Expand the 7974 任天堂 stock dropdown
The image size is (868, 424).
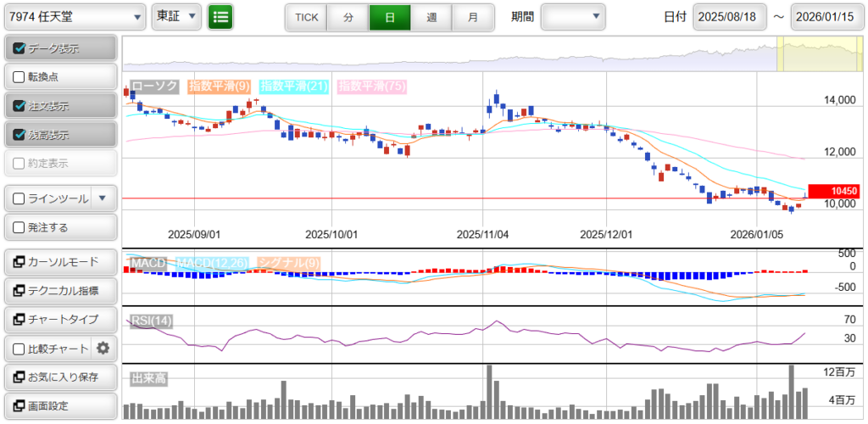75,16
